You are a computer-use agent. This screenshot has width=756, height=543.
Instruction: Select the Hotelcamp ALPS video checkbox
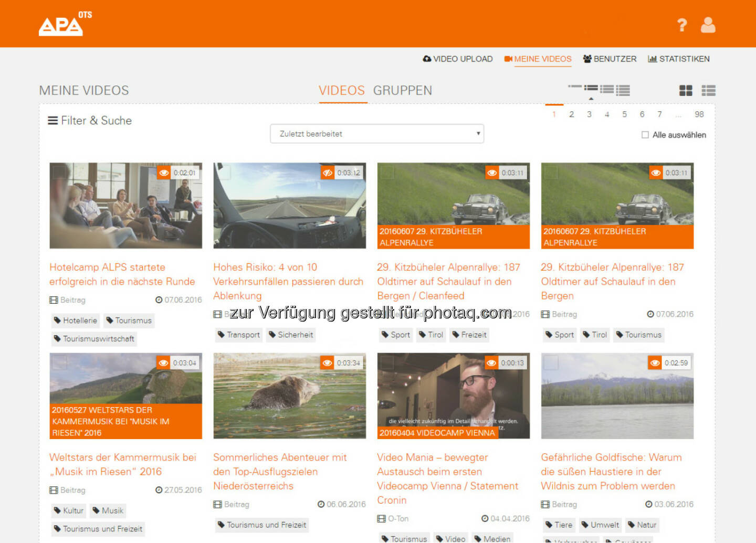59,172
